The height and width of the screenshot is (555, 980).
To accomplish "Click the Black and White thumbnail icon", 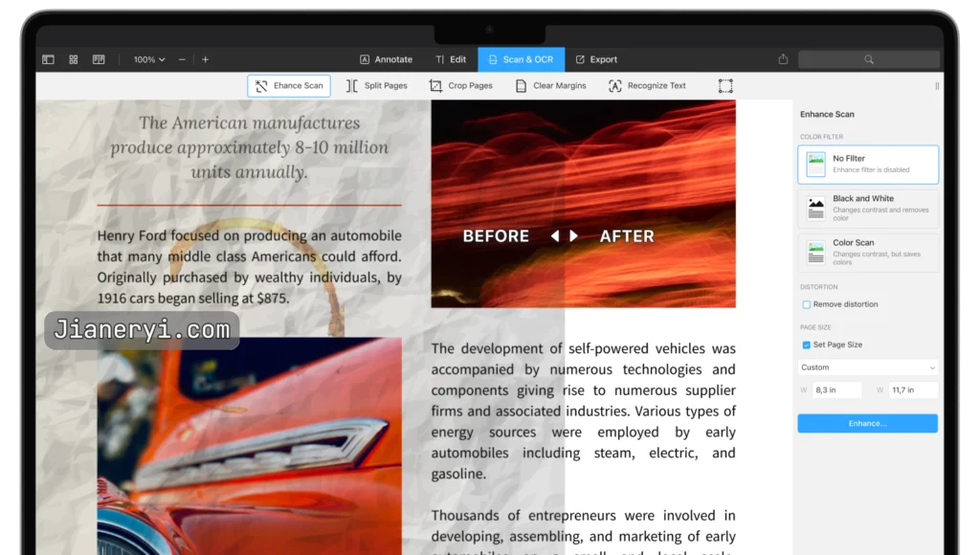I will 815,209.
